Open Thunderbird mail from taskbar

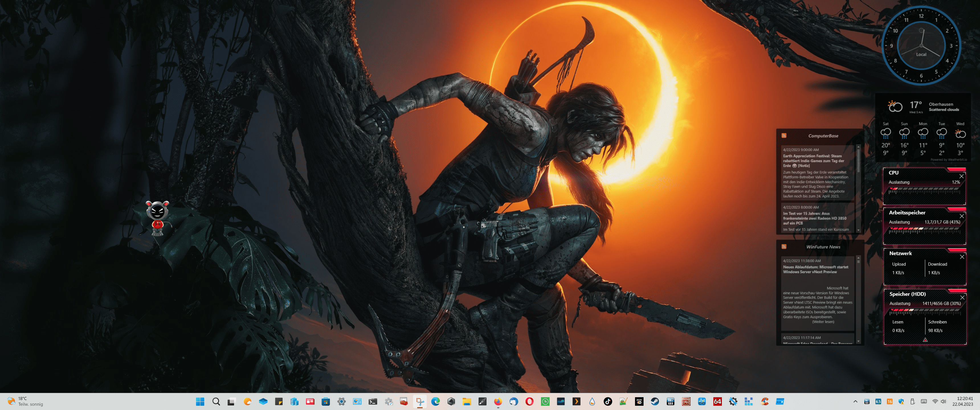pyautogui.click(x=514, y=402)
